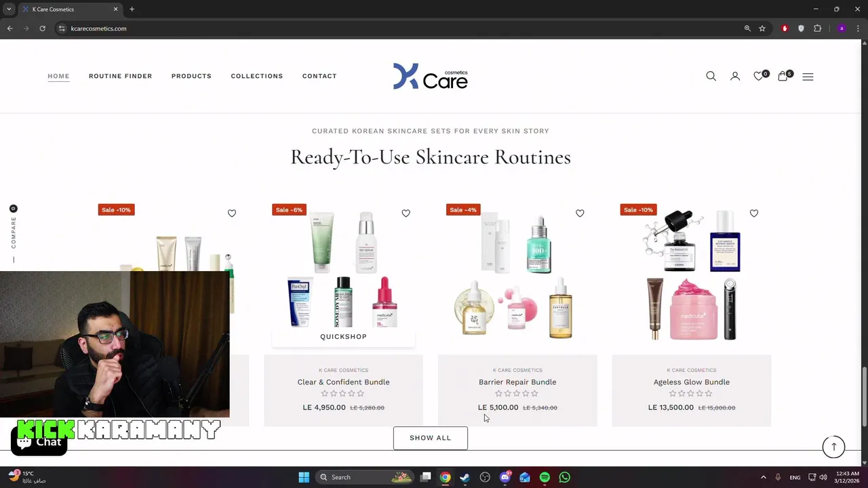Open the Chrome profile avatar
The width and height of the screenshot is (868, 488).
[x=842, y=28]
